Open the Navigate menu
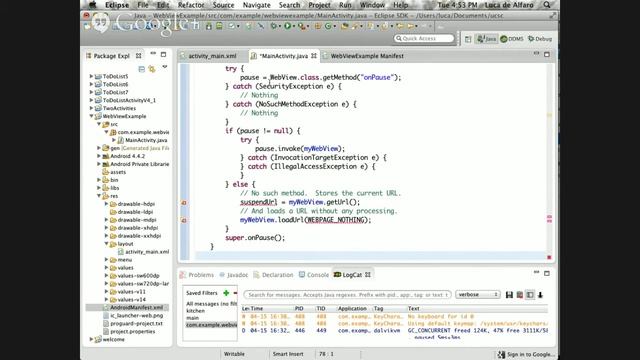This screenshot has height=360, width=640. [x=256, y=5]
